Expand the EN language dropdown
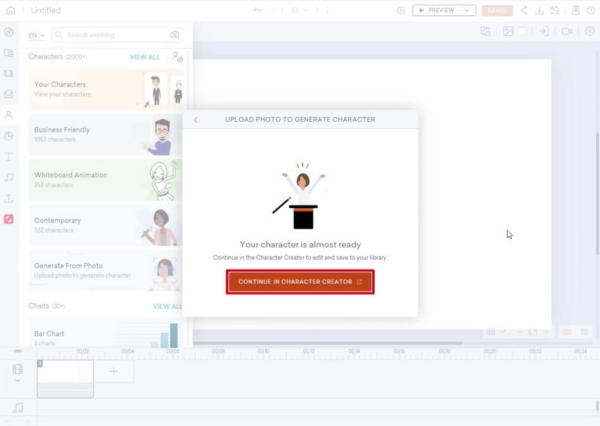The height and width of the screenshot is (426, 600). click(x=38, y=35)
